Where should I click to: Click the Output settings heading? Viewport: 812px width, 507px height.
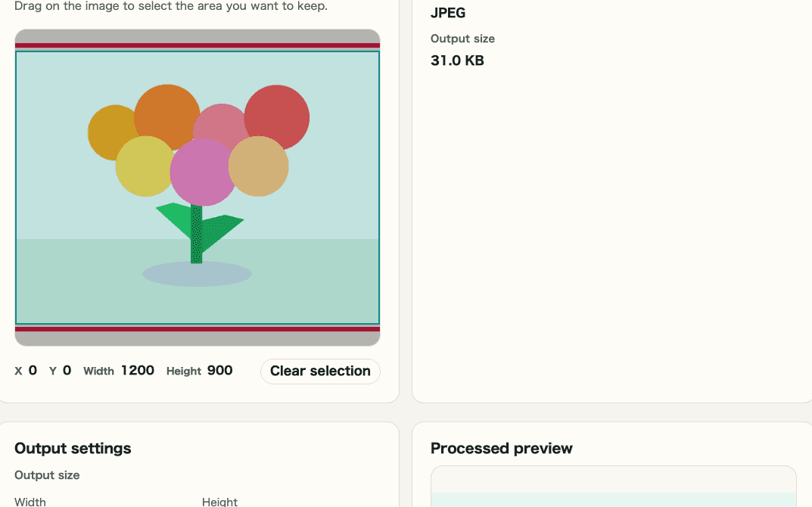click(x=72, y=448)
